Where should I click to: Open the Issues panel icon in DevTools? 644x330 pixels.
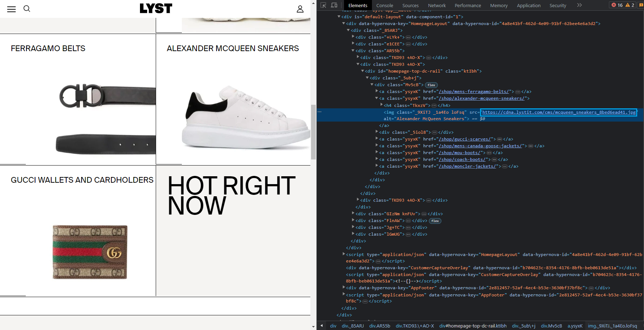(x=641, y=5)
